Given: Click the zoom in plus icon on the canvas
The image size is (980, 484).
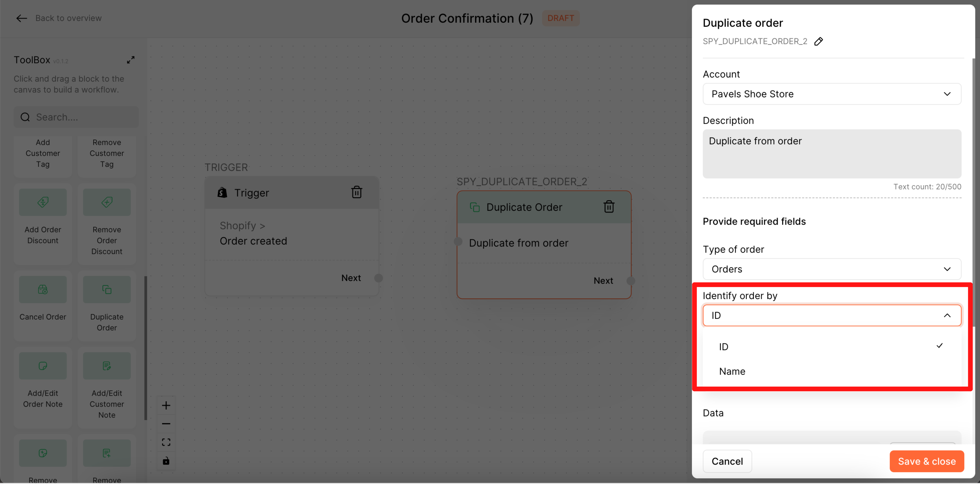Looking at the screenshot, I should click(166, 405).
